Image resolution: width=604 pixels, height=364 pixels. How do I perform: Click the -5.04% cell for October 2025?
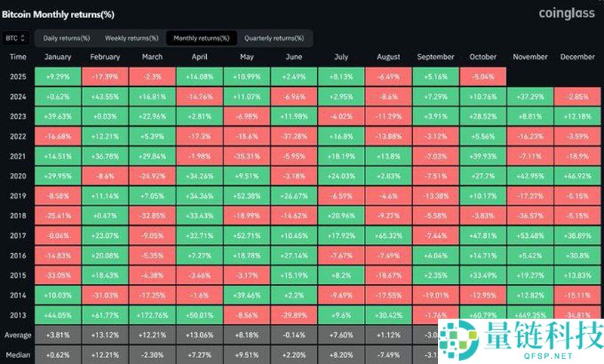pos(482,77)
